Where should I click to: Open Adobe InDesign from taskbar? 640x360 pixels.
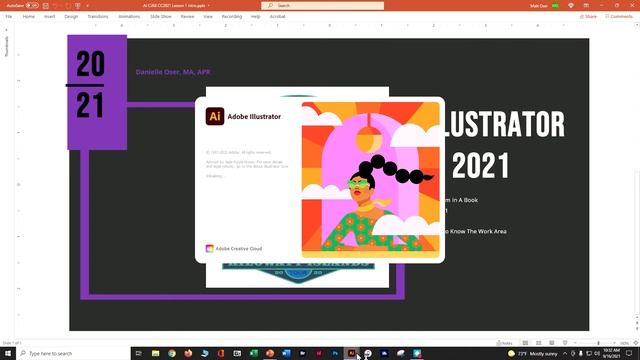point(319,353)
